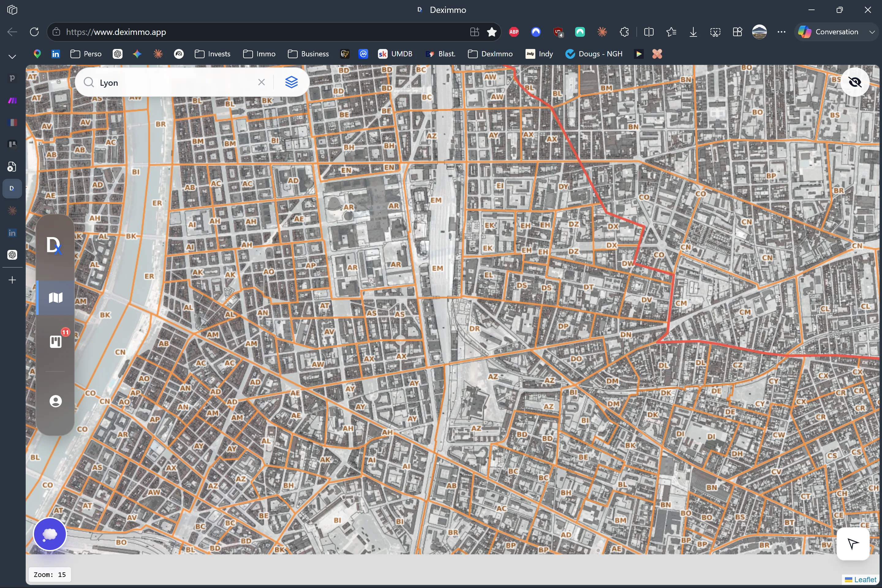This screenshot has height=588, width=882.
Task: Open the user account profile
Action: [x=55, y=401]
